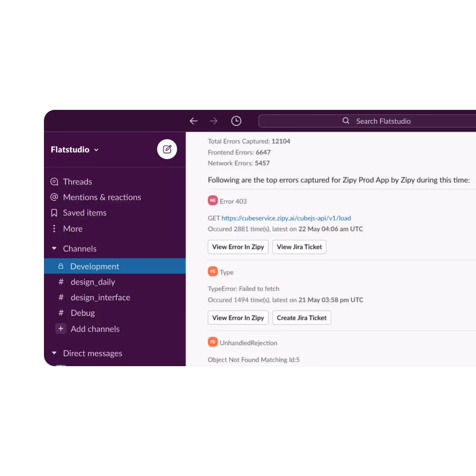The image size is (476, 476).
Task: Click the UnhandledRejection title text
Action: [x=248, y=343]
